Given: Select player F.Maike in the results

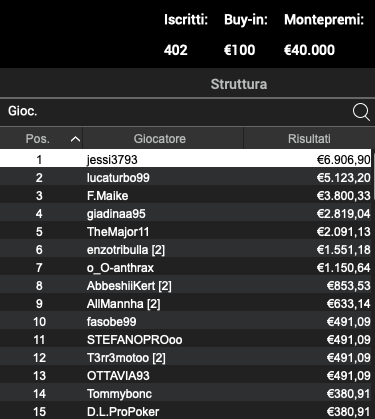Looking at the screenshot, I should (185, 195).
